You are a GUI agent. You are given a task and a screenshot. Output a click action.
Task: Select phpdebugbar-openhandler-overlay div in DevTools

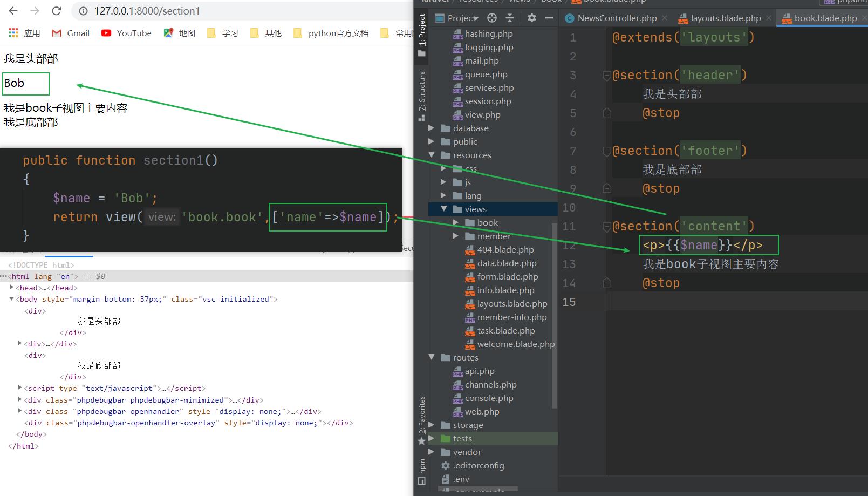(189, 423)
